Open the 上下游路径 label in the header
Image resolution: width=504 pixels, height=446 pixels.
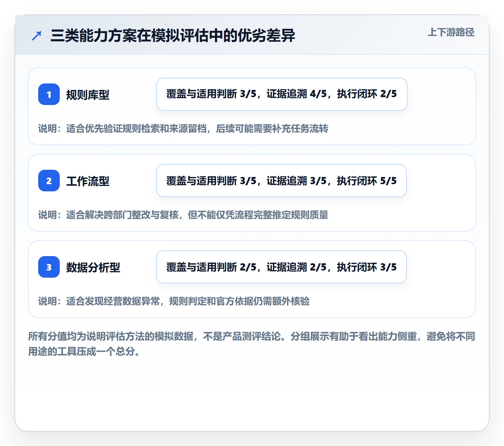coord(451,32)
